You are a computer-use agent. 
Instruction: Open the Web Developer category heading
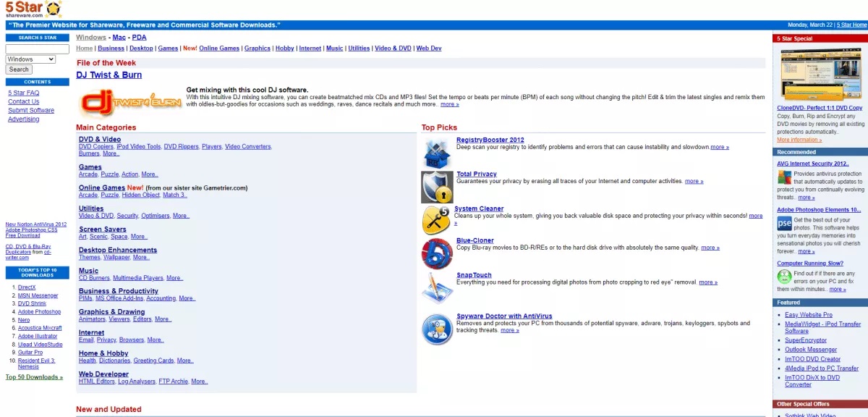[103, 374]
